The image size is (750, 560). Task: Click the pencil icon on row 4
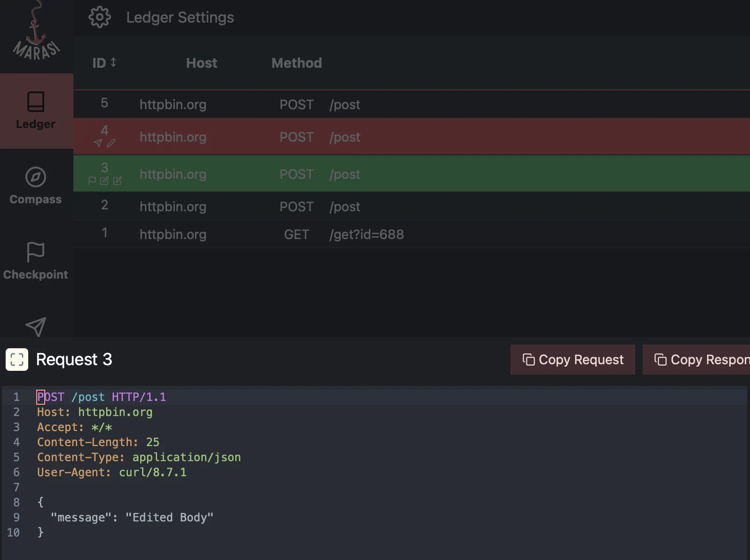tap(111, 143)
